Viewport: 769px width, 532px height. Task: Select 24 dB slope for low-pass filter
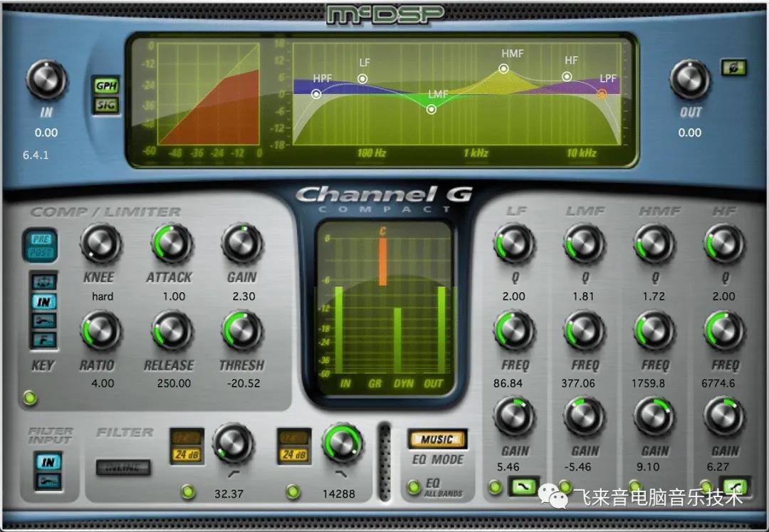(x=294, y=455)
